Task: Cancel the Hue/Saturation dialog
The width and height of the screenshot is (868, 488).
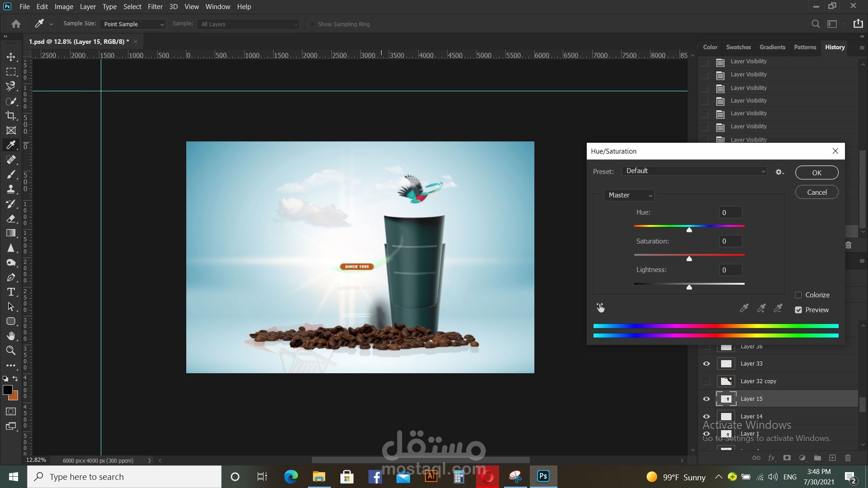Action: click(x=816, y=192)
